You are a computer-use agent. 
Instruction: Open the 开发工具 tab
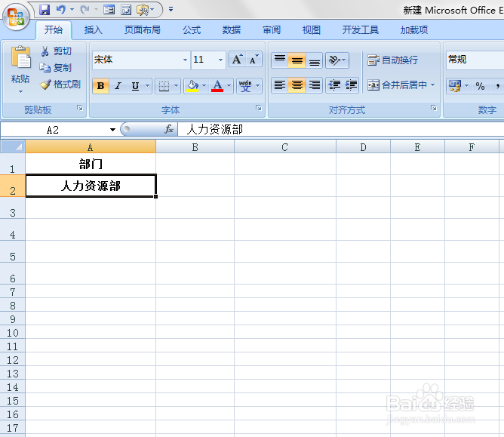pos(361,30)
